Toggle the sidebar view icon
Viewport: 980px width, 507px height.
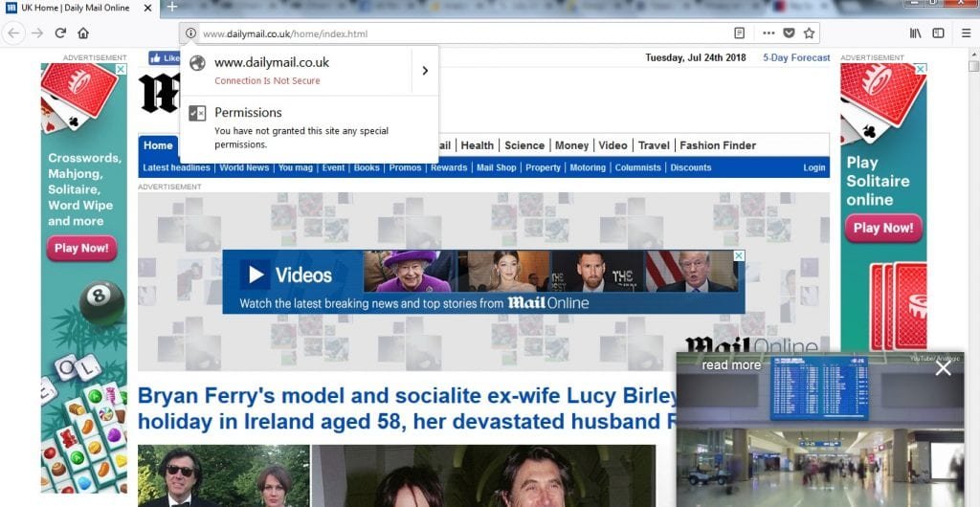click(x=938, y=33)
